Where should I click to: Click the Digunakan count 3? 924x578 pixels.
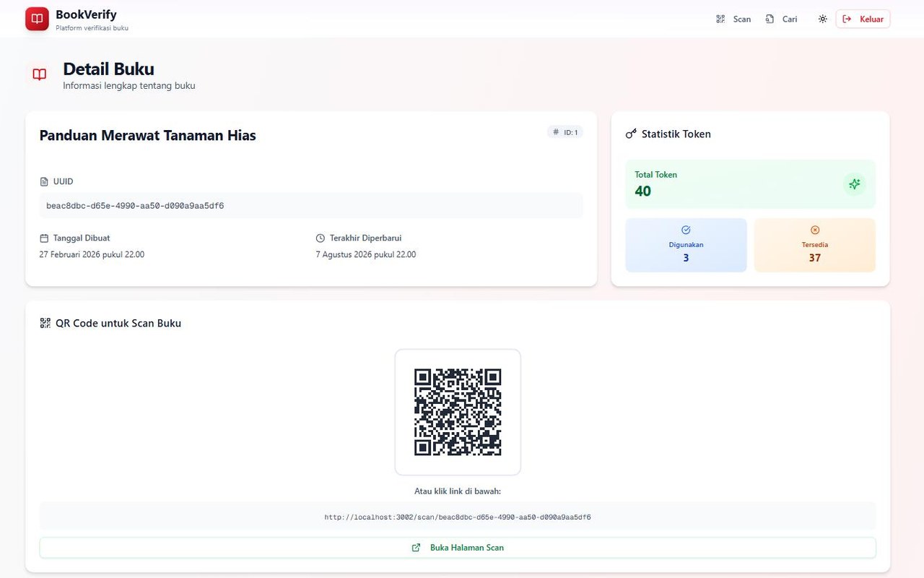pyautogui.click(x=686, y=258)
